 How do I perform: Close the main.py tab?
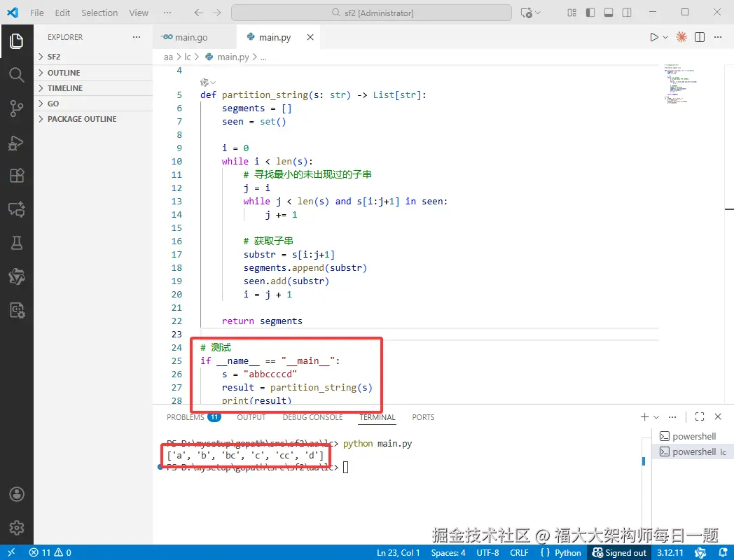(x=310, y=37)
